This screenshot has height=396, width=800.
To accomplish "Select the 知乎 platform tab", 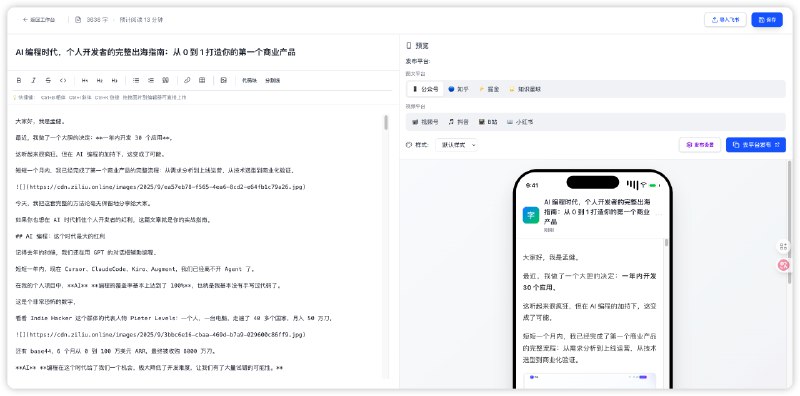I will [x=459, y=89].
